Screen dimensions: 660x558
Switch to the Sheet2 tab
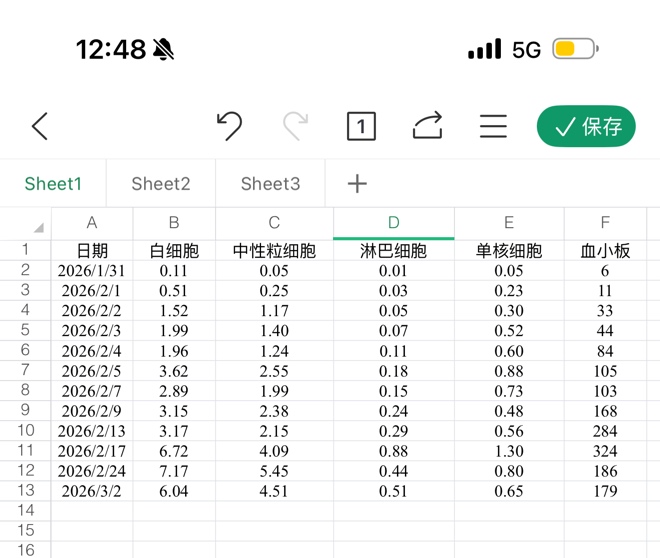pos(161,183)
